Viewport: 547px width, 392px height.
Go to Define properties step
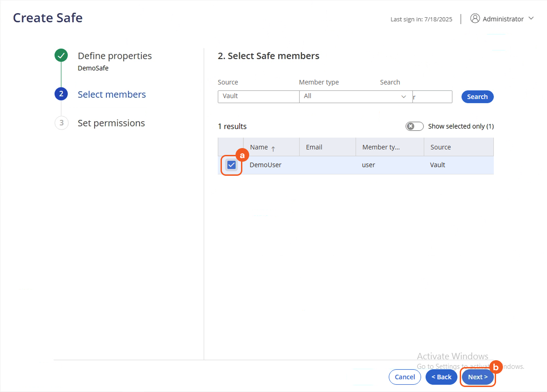(x=115, y=56)
